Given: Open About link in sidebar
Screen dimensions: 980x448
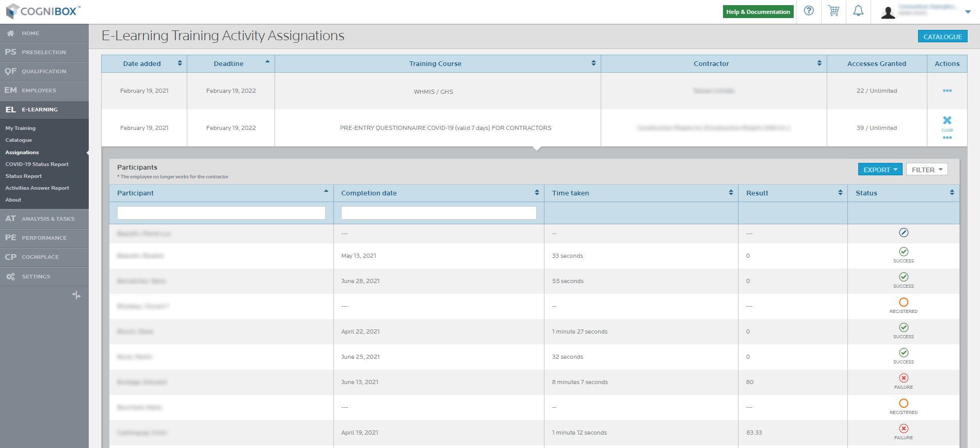Looking at the screenshot, I should coord(13,200).
